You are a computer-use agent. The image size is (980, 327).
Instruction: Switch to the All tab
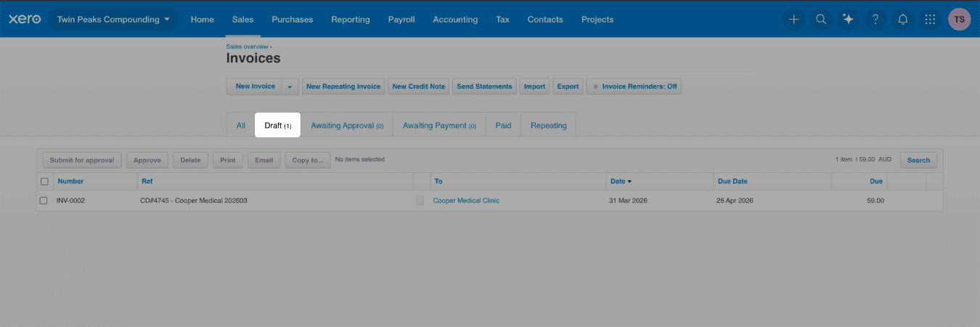(x=241, y=125)
